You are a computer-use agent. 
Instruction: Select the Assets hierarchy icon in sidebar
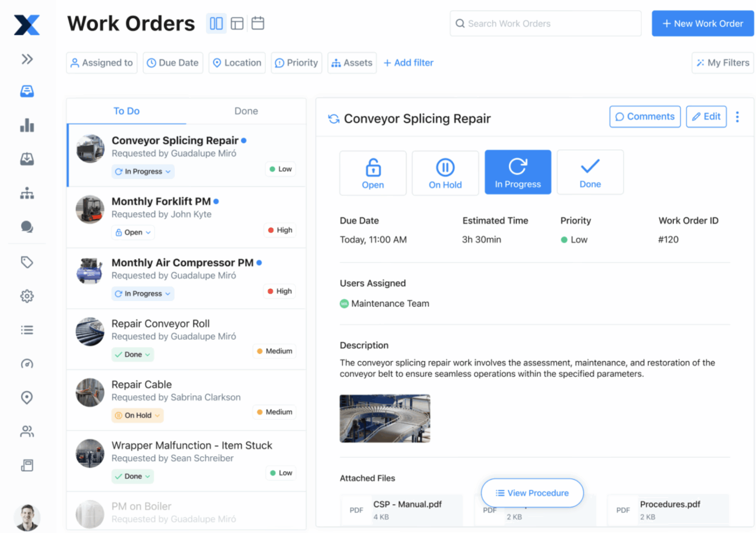tap(27, 193)
